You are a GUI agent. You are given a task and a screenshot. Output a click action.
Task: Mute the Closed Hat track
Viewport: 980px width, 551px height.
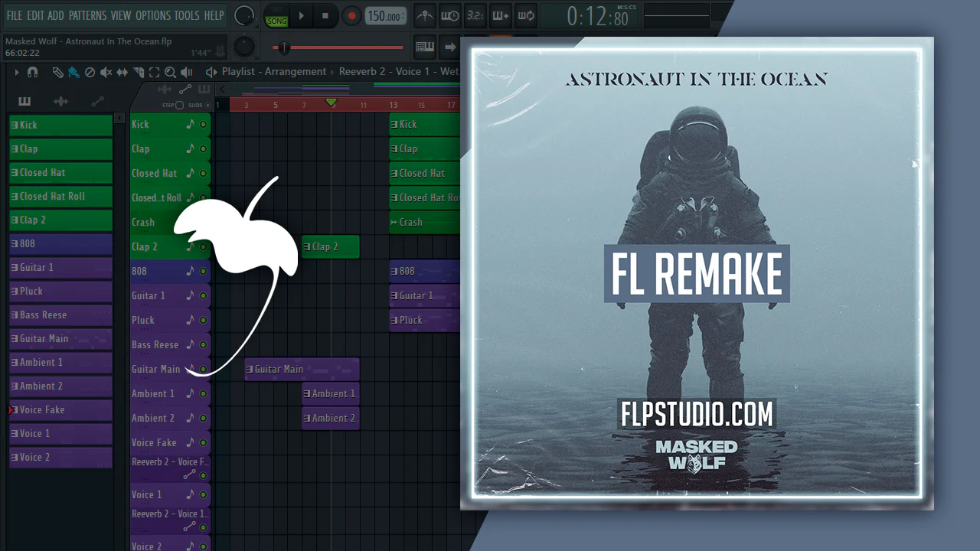(x=203, y=174)
